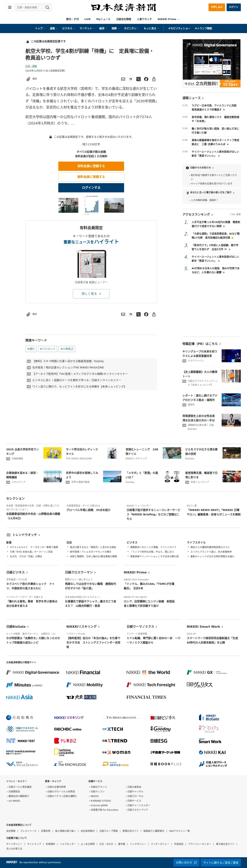
Task: Click the 有料会員に登録する button
Action: tap(91, 166)
